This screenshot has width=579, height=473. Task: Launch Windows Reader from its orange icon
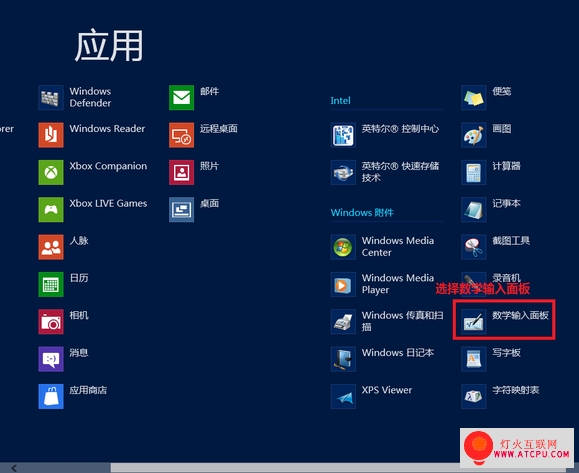click(51, 135)
